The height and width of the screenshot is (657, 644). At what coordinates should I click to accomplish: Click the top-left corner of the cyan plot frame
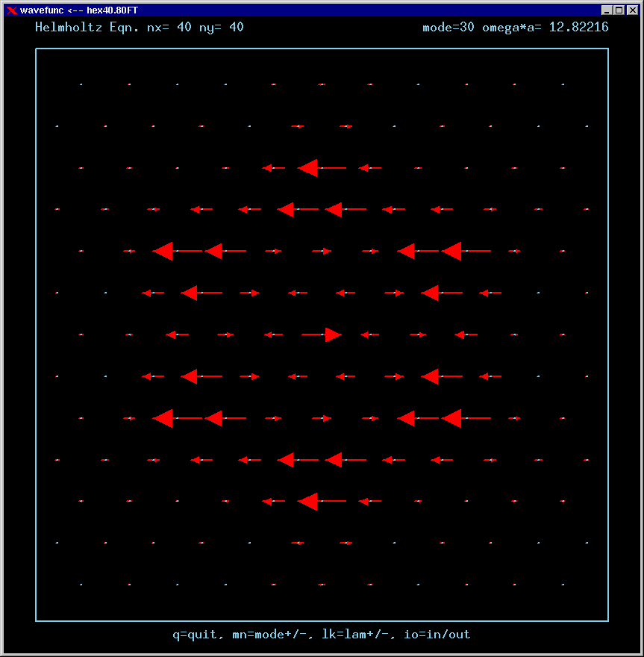(x=36, y=49)
